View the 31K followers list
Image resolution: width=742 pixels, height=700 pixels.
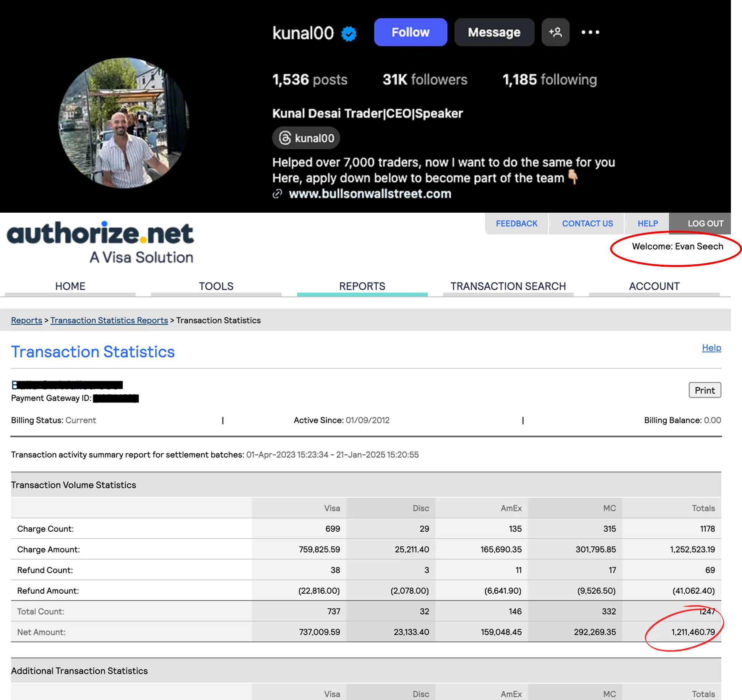pos(425,80)
